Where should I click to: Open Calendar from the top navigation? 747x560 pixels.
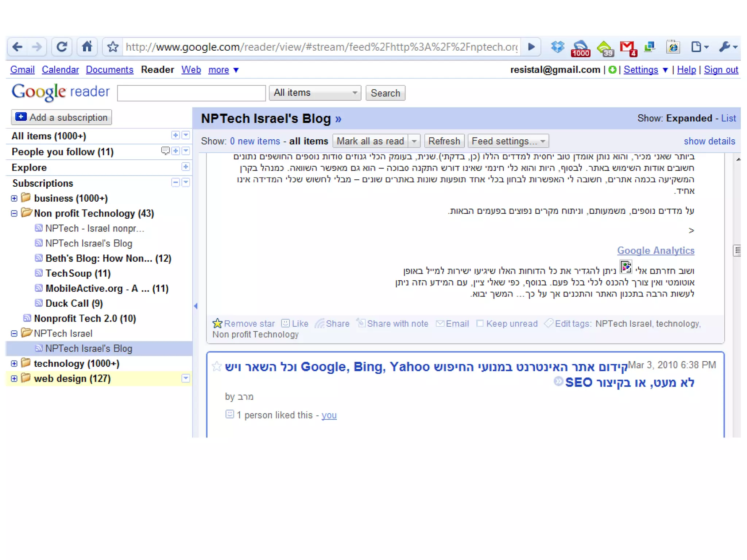(60, 70)
